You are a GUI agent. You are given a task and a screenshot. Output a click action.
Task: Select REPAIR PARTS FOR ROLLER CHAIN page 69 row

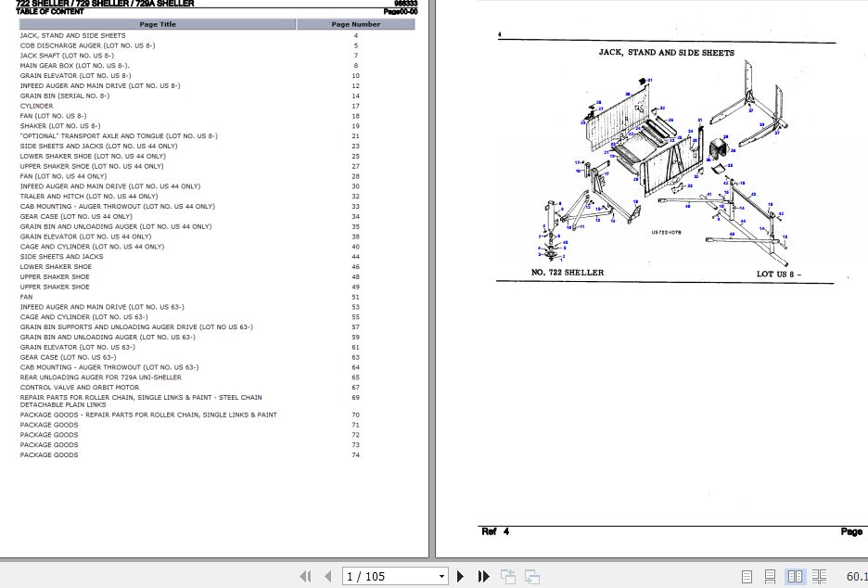(141, 401)
